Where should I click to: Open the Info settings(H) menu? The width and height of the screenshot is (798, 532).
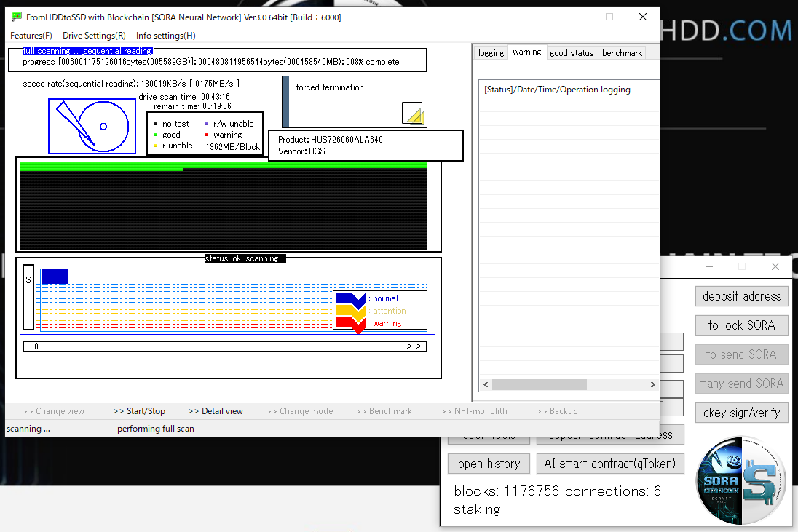(x=166, y=36)
